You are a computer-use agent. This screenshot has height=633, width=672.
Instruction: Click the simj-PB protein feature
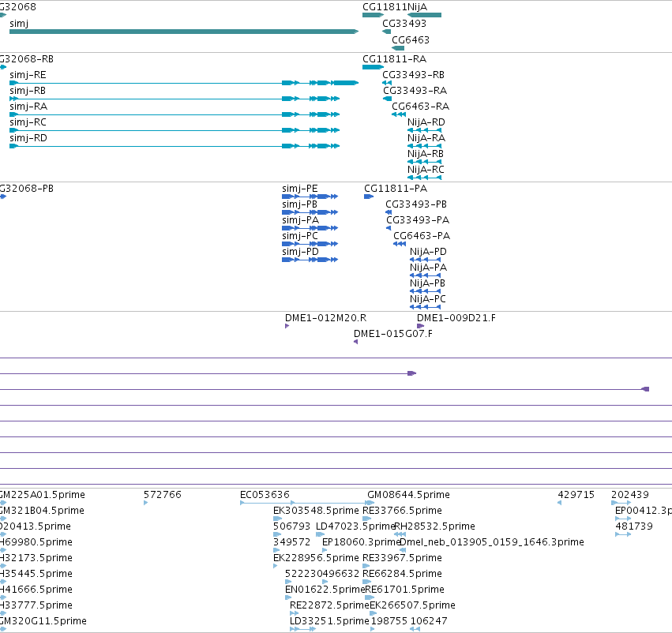(x=310, y=212)
